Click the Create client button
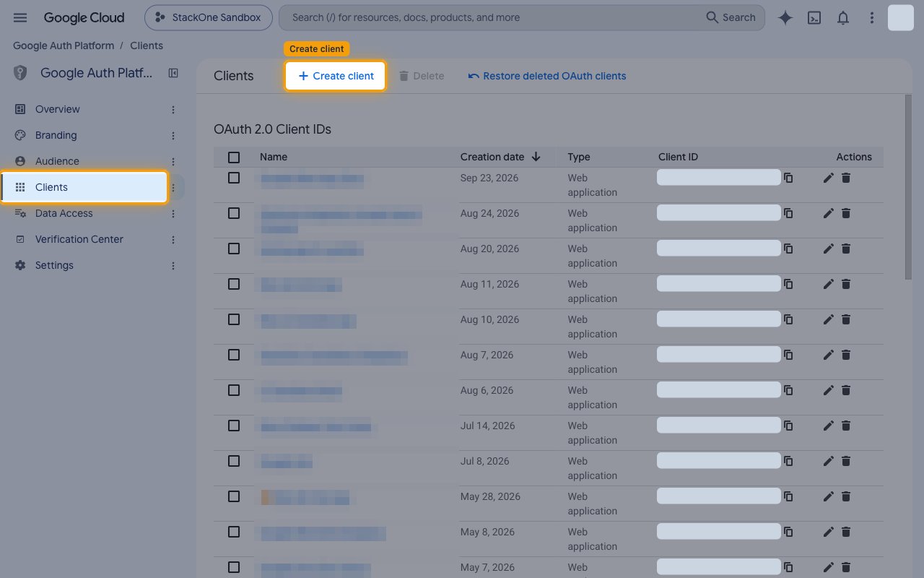 [x=336, y=76]
